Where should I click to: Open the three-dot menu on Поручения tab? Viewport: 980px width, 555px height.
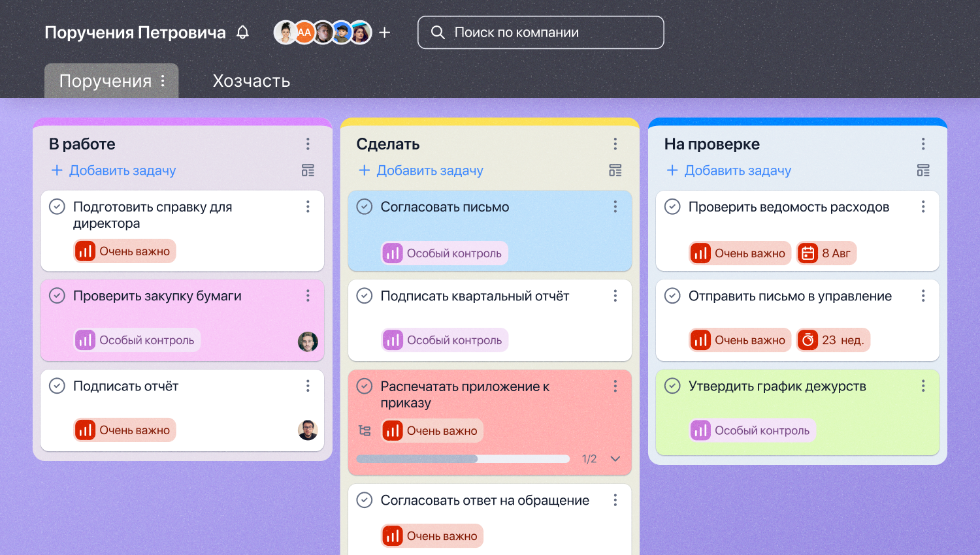pyautogui.click(x=163, y=81)
